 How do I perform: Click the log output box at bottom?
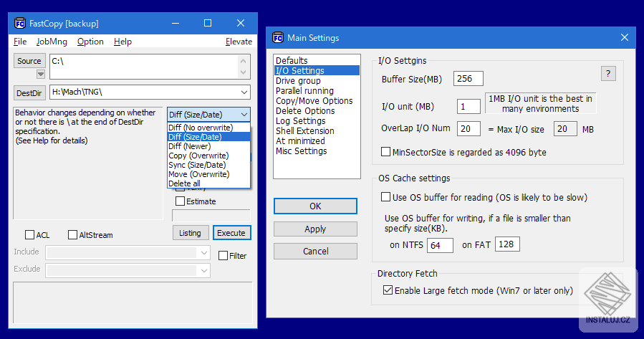[x=133, y=302]
